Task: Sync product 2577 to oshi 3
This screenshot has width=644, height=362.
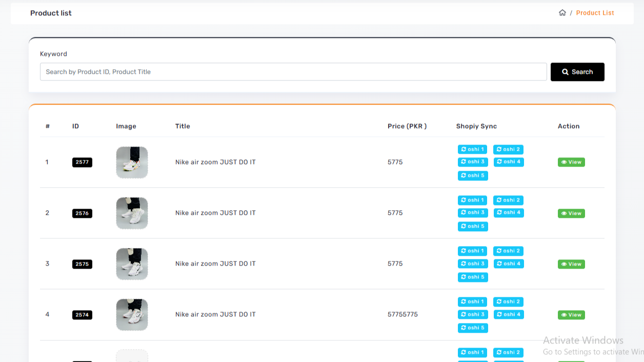Action: (x=473, y=162)
